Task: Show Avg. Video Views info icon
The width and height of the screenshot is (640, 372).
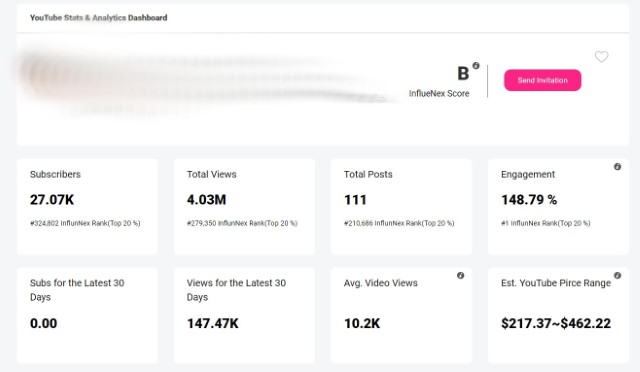Action: click(x=460, y=275)
